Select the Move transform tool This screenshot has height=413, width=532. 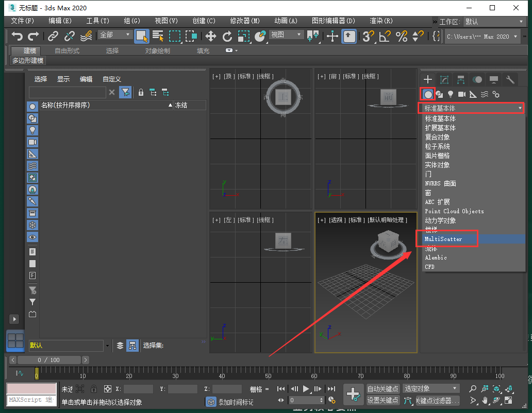point(211,36)
